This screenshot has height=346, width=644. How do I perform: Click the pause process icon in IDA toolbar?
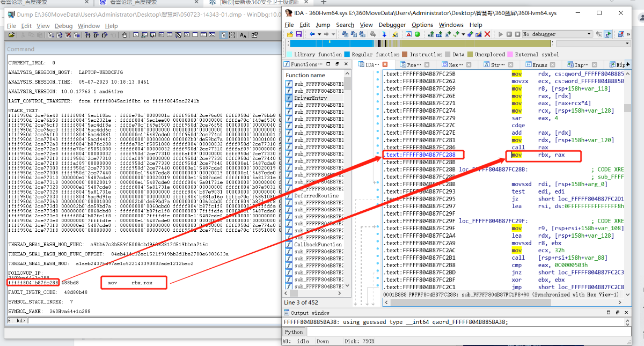pyautogui.click(x=509, y=34)
